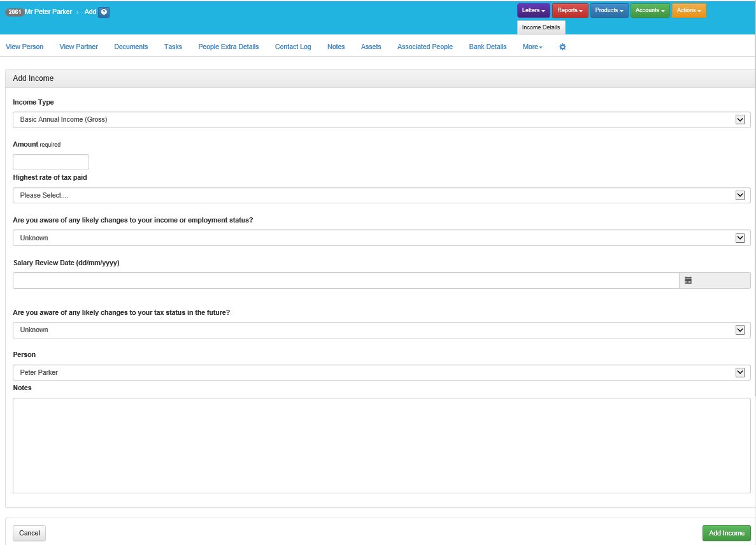Expand the Income Type dropdown

click(381, 120)
